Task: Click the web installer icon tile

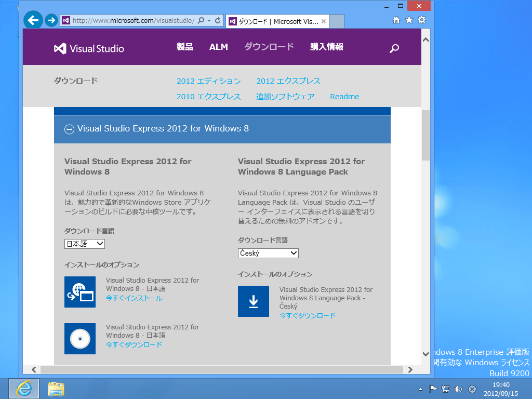Action: [80, 292]
